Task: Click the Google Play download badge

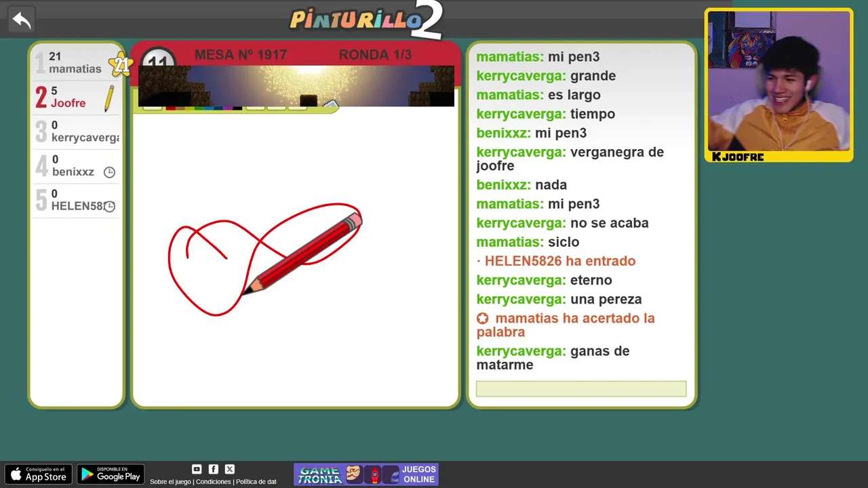Action: click(111, 474)
